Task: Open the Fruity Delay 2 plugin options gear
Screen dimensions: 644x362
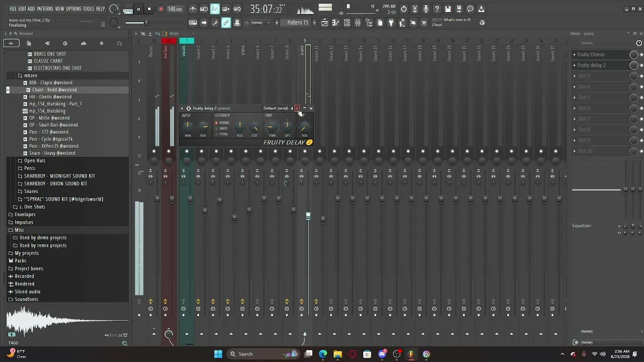Action: click(x=189, y=108)
